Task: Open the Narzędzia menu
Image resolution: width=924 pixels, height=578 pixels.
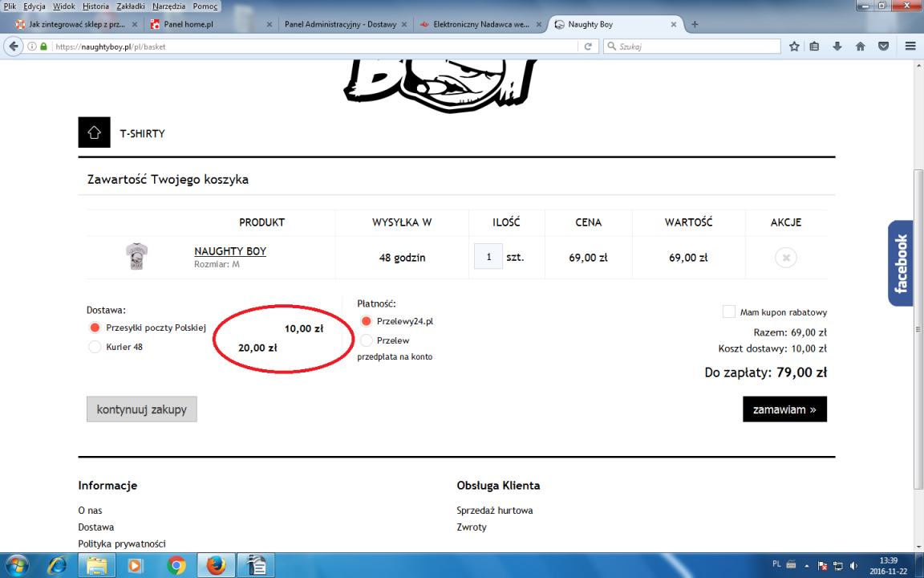Action: [168, 6]
